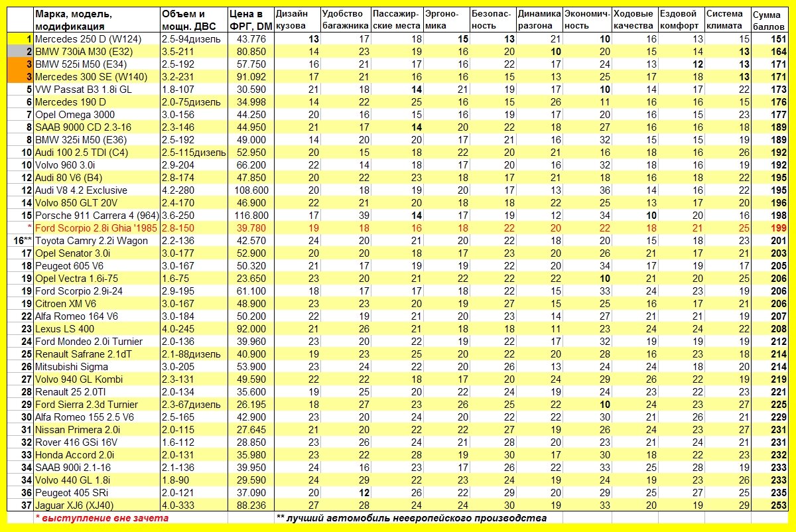
Task: Select the 'Ездовой комфорт' column header
Action: pyautogui.click(x=682, y=20)
